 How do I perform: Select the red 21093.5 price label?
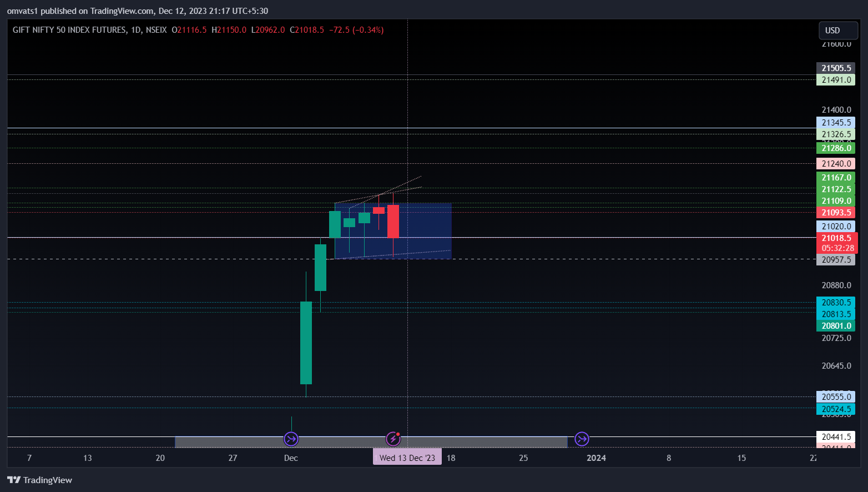[x=836, y=213]
